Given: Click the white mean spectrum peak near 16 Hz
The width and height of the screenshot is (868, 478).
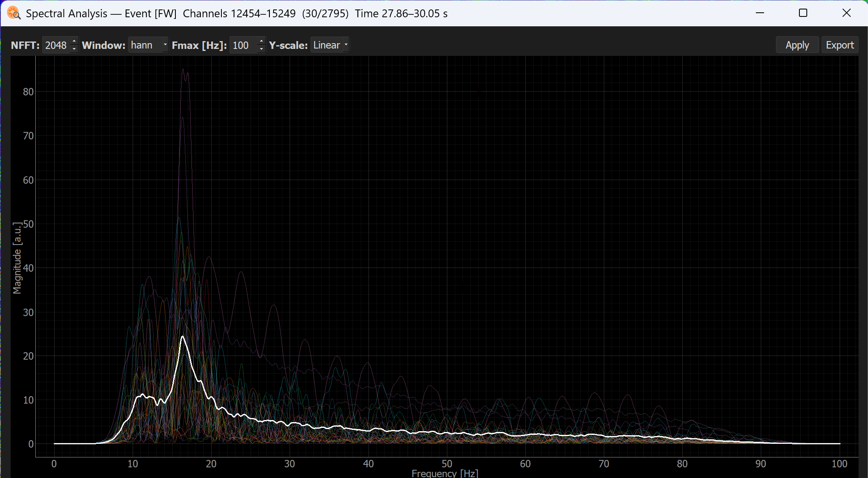Looking at the screenshot, I should pyautogui.click(x=183, y=337).
